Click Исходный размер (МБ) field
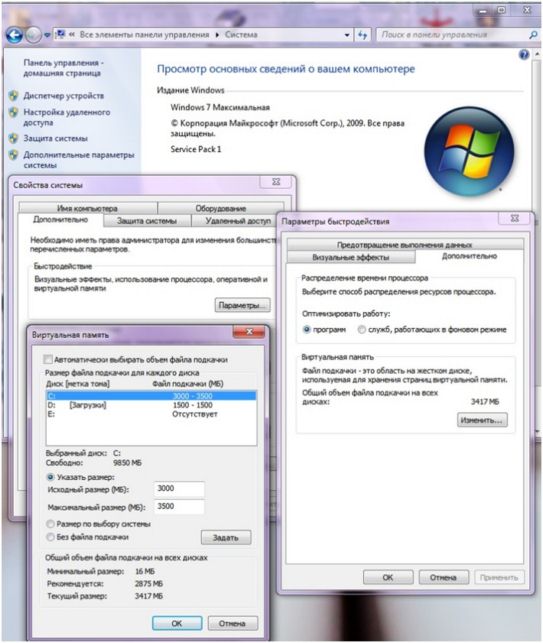The width and height of the screenshot is (543, 643). point(179,489)
